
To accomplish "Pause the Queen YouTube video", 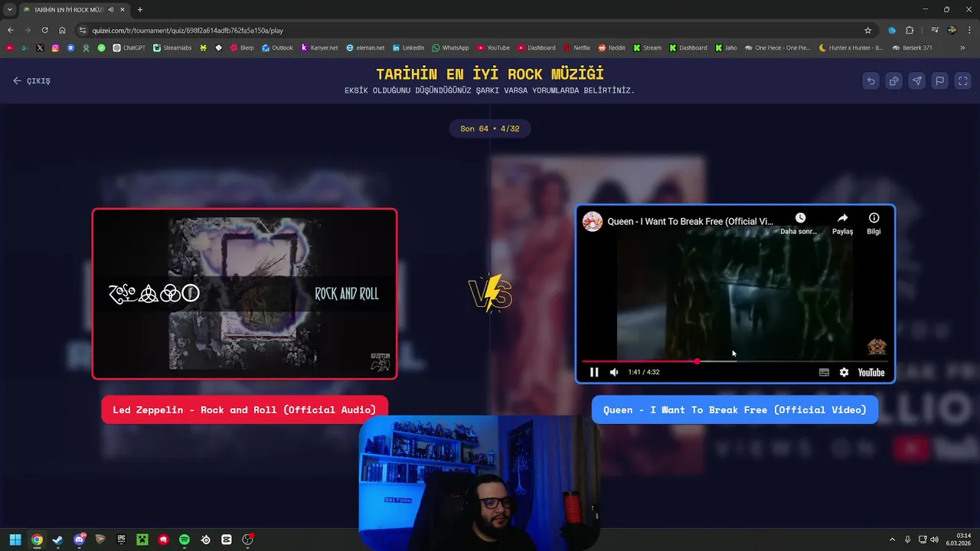I will [x=594, y=373].
